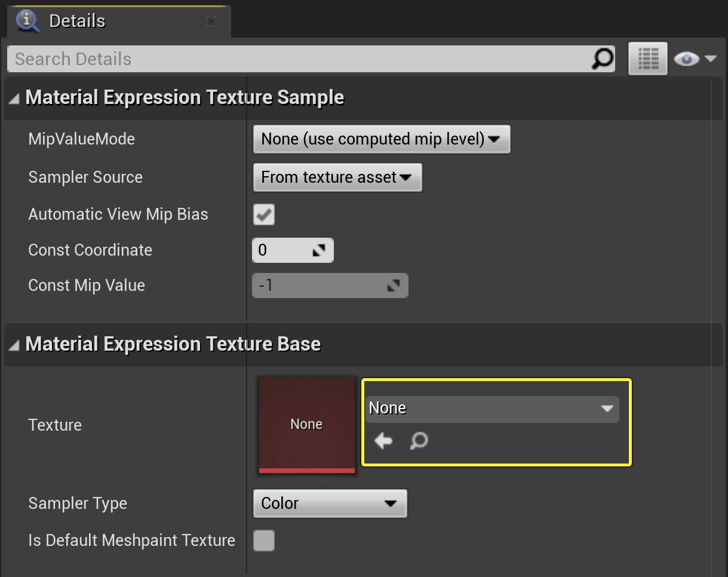Screen dimensions: 728x577
Task: Click the Texture preview thumbnail
Action: [x=306, y=424]
